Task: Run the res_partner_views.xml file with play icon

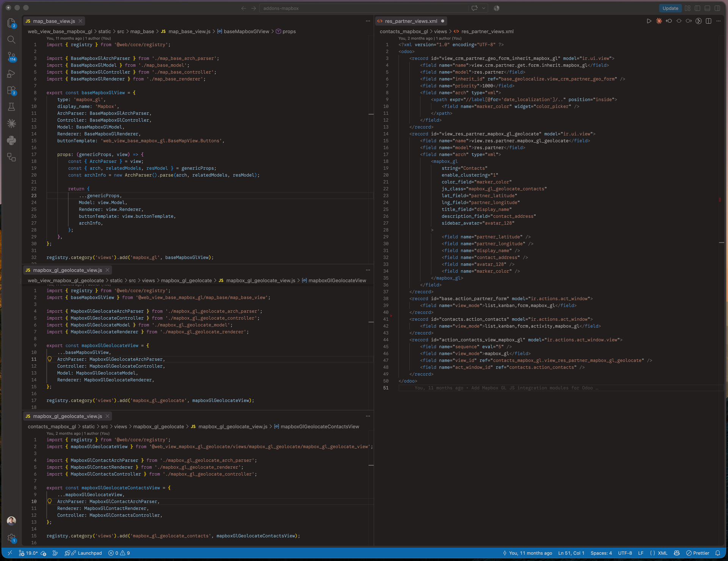Action: point(649,21)
